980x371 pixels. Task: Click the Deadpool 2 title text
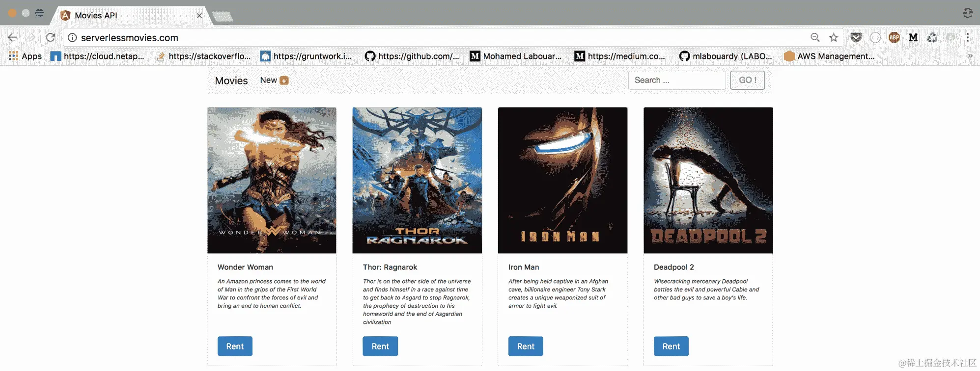673,267
